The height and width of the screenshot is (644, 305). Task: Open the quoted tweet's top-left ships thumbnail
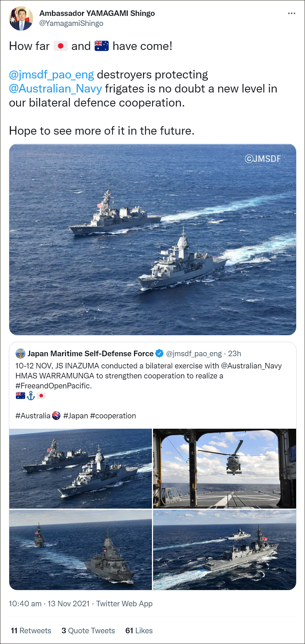(81, 469)
